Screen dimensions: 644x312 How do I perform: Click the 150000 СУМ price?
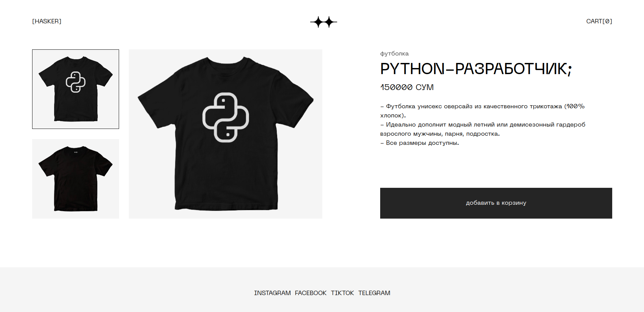point(407,87)
